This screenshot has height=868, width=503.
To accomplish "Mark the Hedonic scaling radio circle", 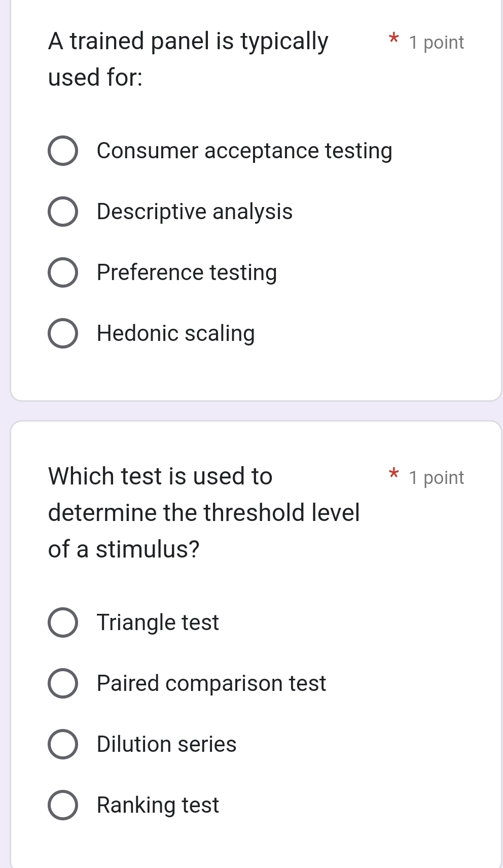I will point(63,333).
